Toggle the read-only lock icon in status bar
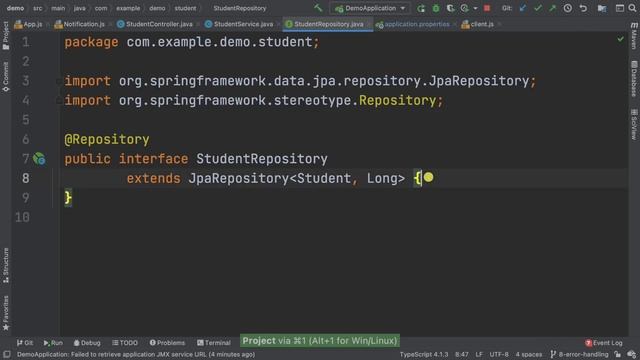Screen dimensions: 640x360 (618, 355)
